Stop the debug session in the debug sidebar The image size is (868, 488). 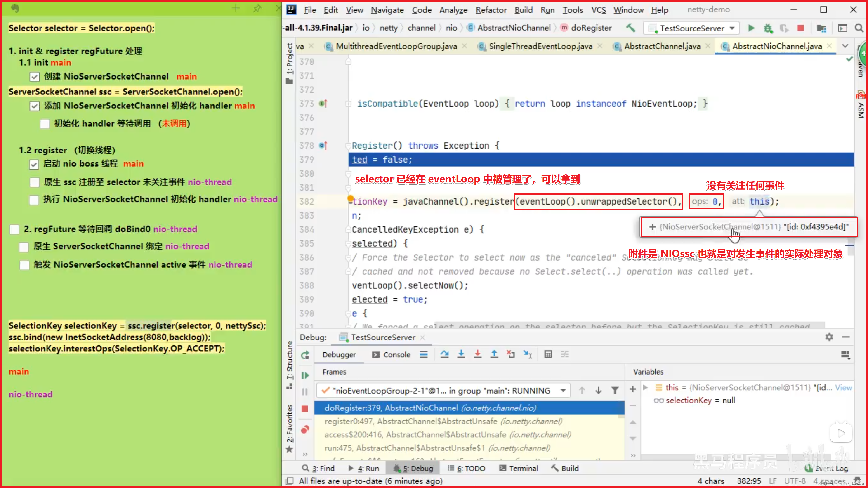click(305, 409)
